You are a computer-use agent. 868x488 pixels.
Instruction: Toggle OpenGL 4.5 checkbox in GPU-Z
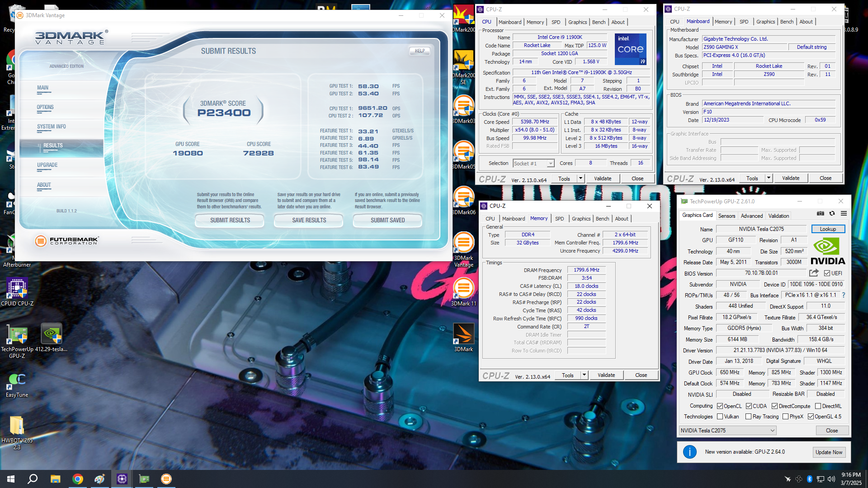[x=811, y=417]
